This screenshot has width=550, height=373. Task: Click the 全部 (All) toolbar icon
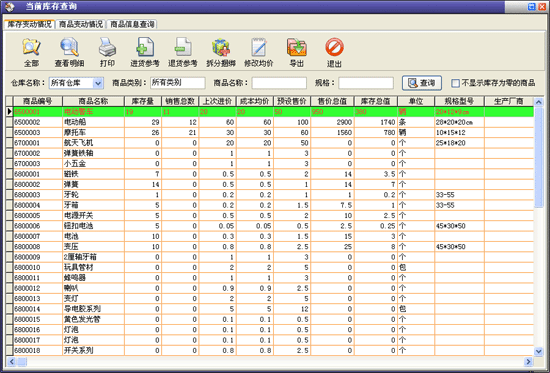(x=32, y=53)
